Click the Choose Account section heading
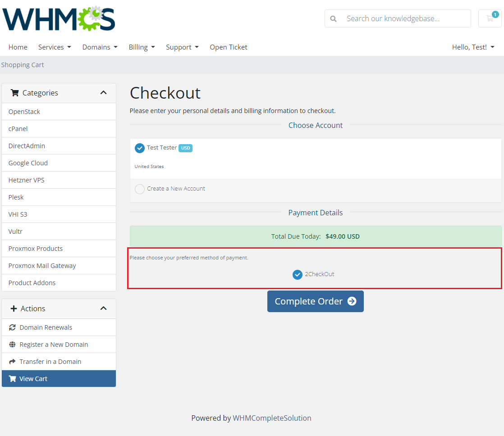This screenshot has width=504, height=436. (315, 125)
